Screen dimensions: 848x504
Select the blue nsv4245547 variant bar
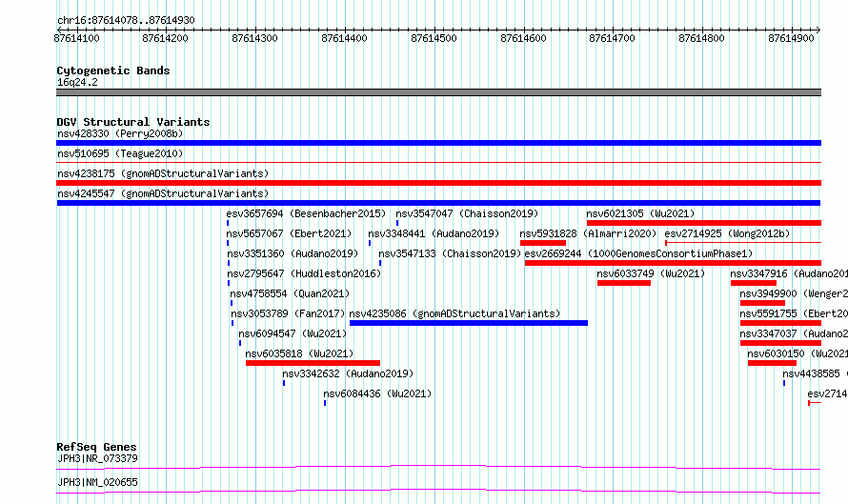pos(438,203)
